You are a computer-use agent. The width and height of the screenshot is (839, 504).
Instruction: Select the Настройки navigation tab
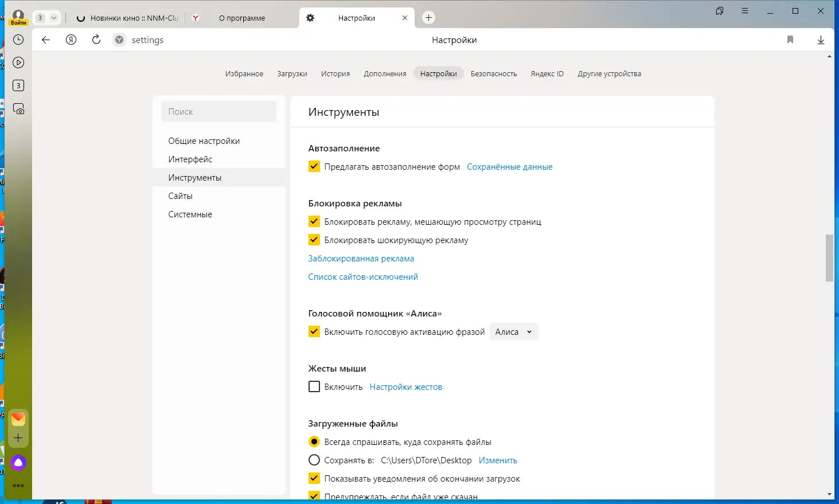tap(439, 74)
